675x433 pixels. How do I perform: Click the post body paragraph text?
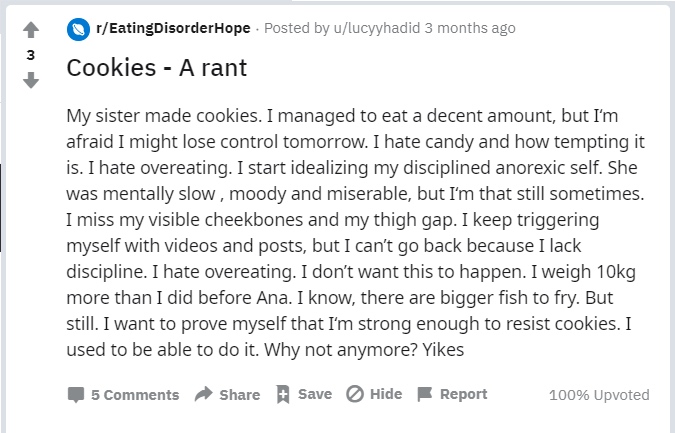point(356,233)
